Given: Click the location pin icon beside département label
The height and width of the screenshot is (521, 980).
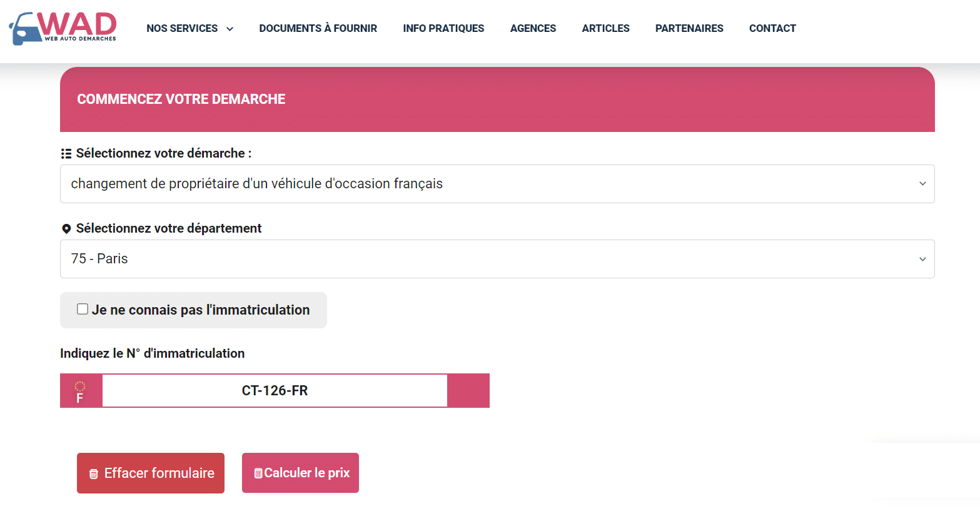Looking at the screenshot, I should (x=66, y=229).
